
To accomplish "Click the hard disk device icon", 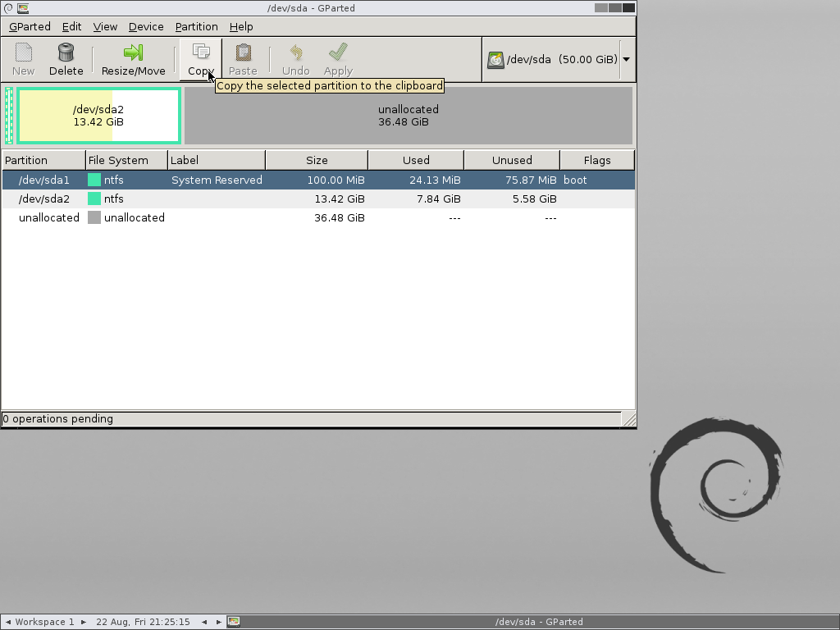I will (x=495, y=60).
